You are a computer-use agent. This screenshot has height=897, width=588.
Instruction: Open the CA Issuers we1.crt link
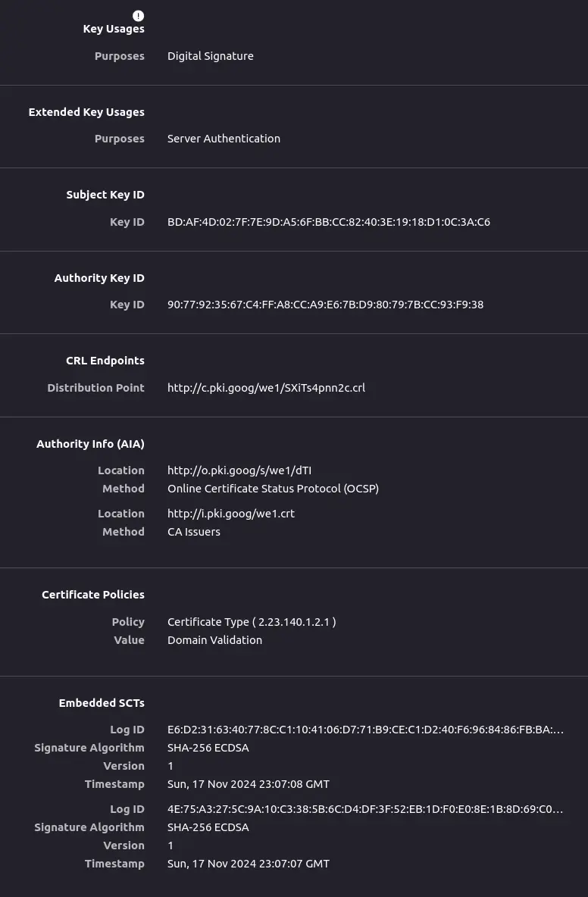(x=231, y=514)
